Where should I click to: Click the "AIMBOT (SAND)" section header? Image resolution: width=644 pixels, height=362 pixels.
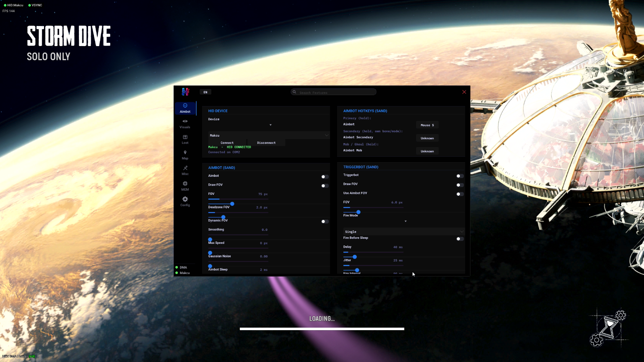222,168
